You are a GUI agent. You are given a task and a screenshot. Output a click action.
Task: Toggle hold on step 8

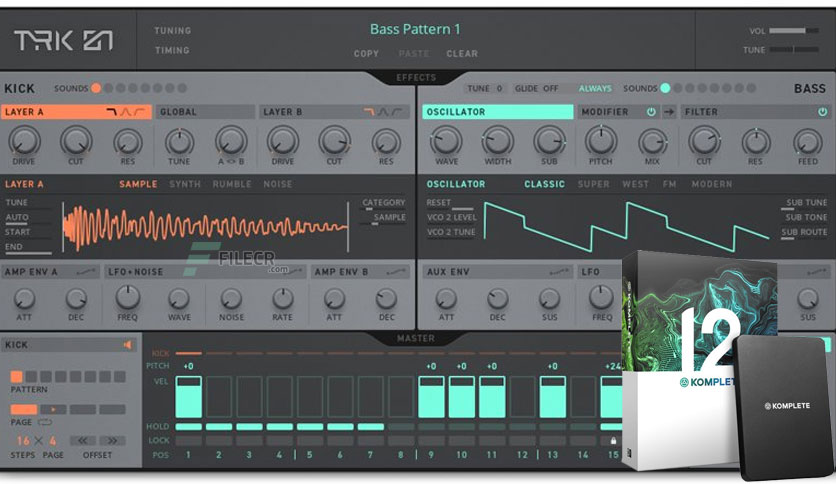point(401,426)
